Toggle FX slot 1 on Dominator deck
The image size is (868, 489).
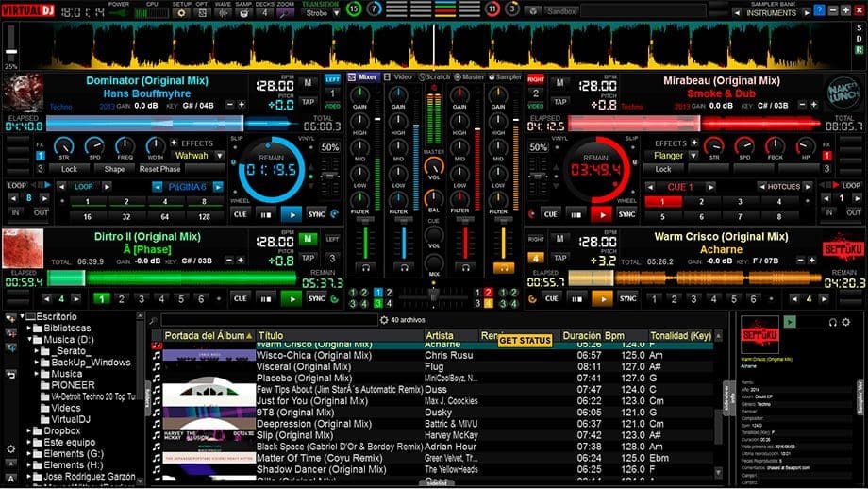41,156
